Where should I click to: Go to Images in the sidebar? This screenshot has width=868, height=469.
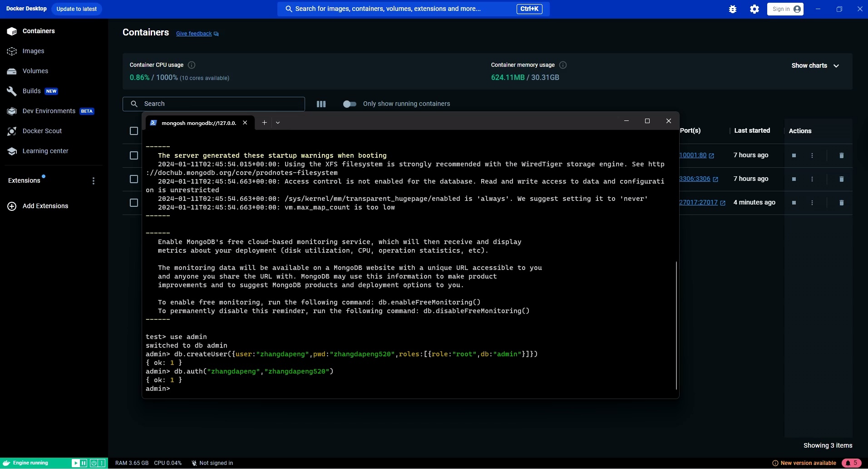click(33, 51)
